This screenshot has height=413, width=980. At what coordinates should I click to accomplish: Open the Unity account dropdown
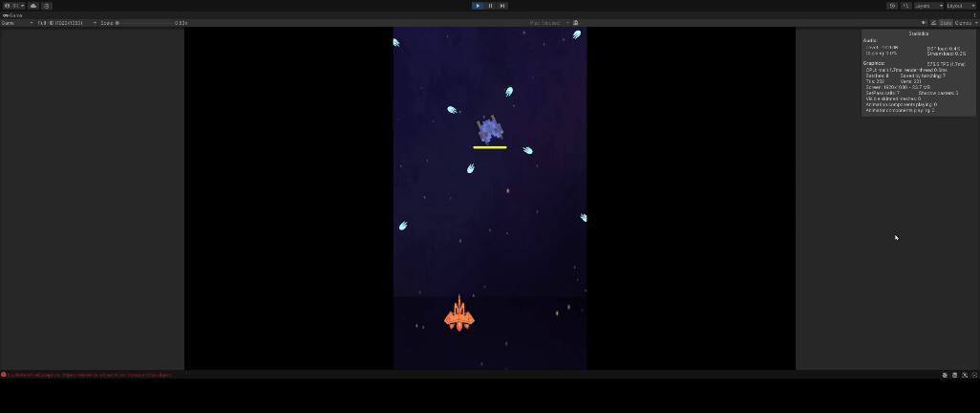point(14,6)
